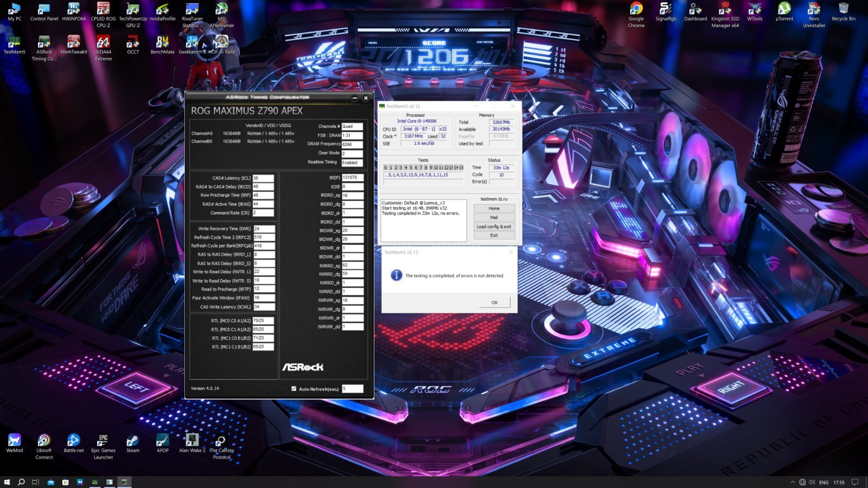The image size is (868, 488).
Task: Launch MSI Afterburner desktop icon
Action: 221,15
